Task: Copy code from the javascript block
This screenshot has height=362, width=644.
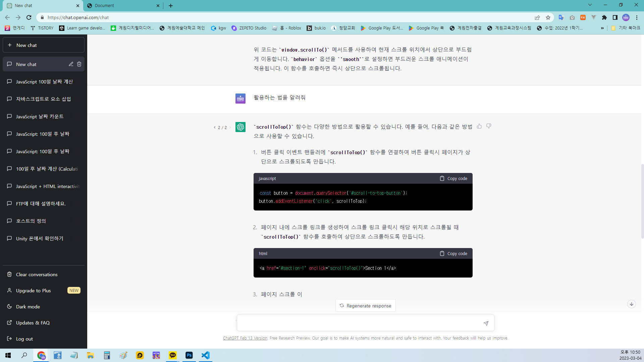Action: click(x=453, y=179)
